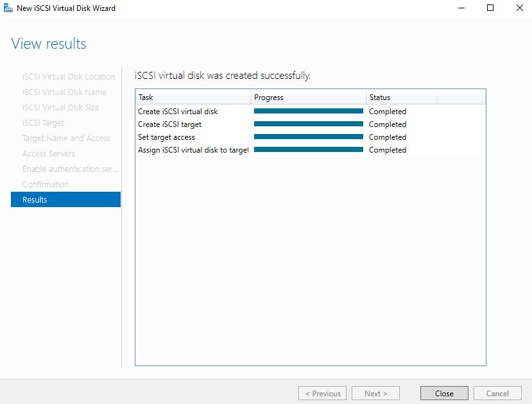This screenshot has height=404, width=532.
Task: Select the Create iSCSI virtual disk row
Action: 311,111
